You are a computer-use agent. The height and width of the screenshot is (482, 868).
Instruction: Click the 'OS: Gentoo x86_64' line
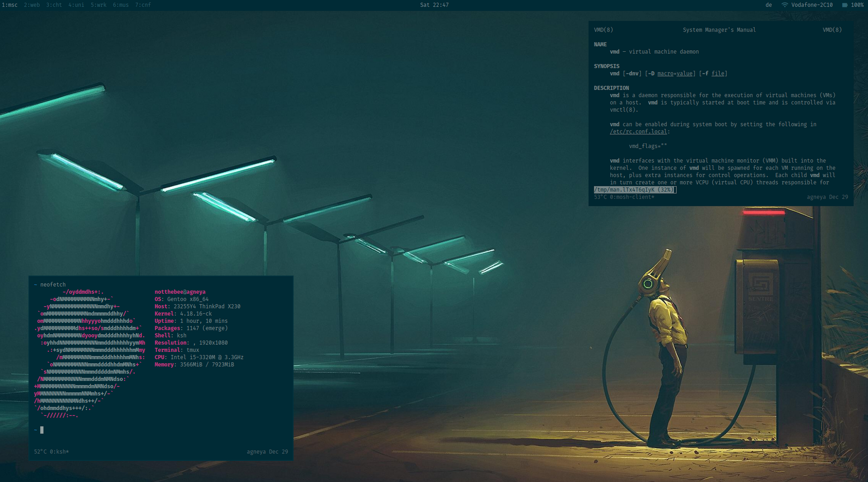[x=181, y=299]
